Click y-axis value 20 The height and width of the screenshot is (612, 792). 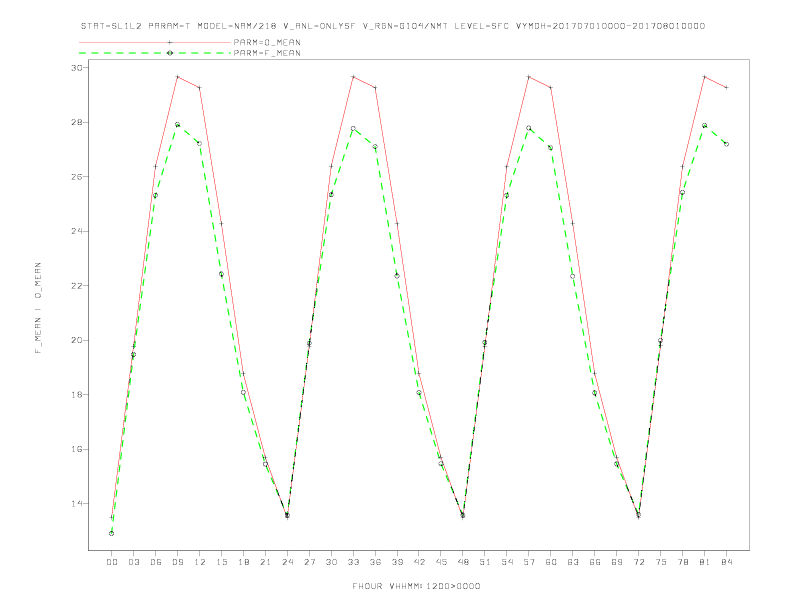pyautogui.click(x=76, y=340)
